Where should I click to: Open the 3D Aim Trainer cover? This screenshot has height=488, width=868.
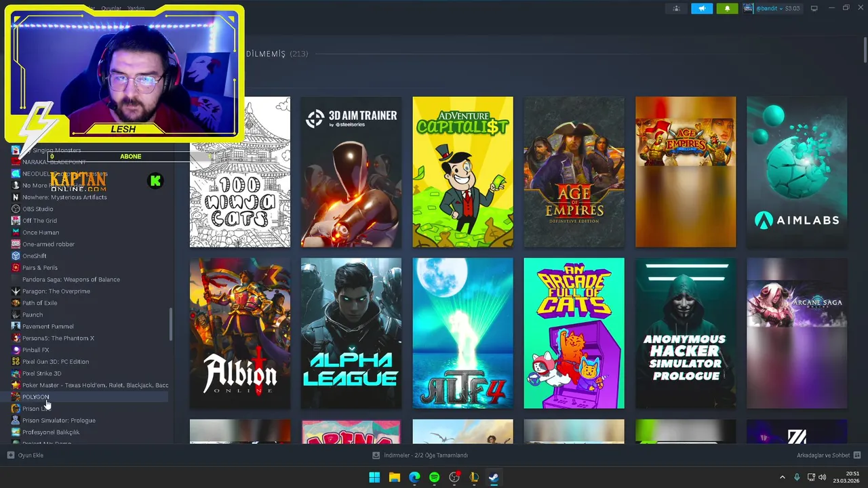pos(351,172)
